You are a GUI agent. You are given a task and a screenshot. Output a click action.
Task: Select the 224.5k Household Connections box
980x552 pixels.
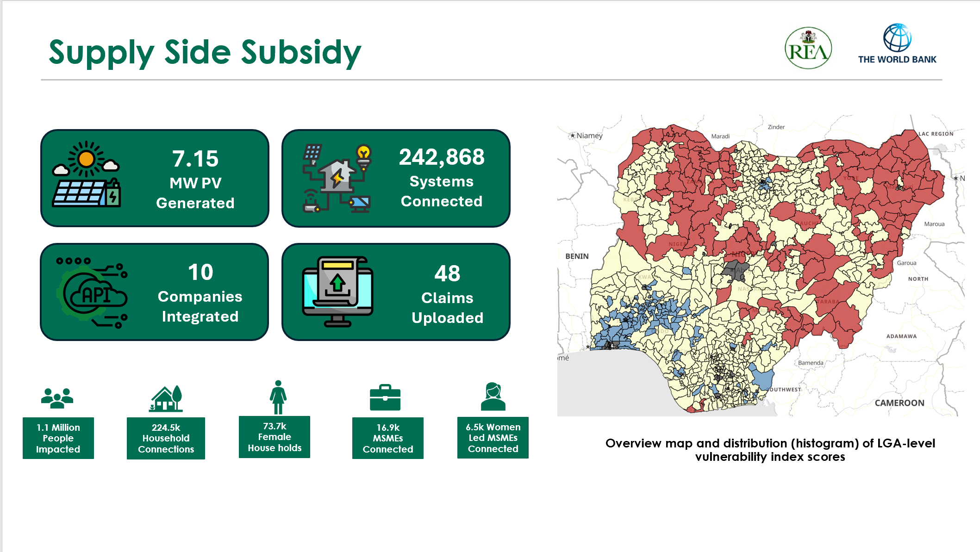click(x=166, y=438)
